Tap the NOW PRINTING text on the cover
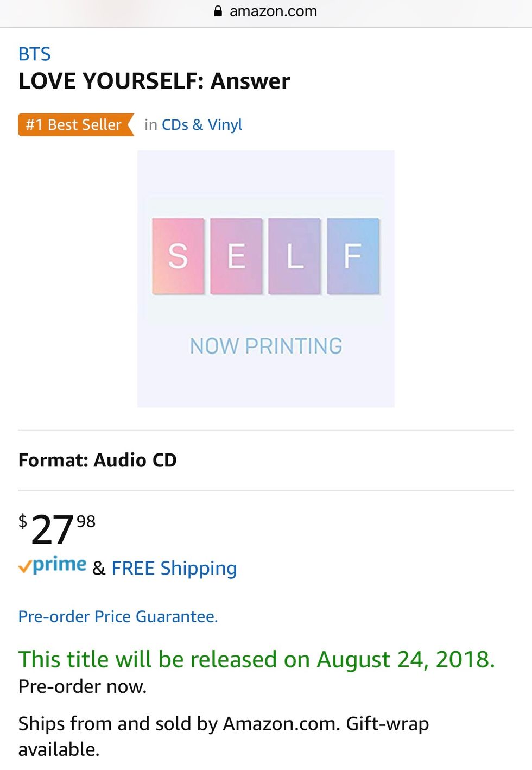The width and height of the screenshot is (532, 770). [x=266, y=346]
